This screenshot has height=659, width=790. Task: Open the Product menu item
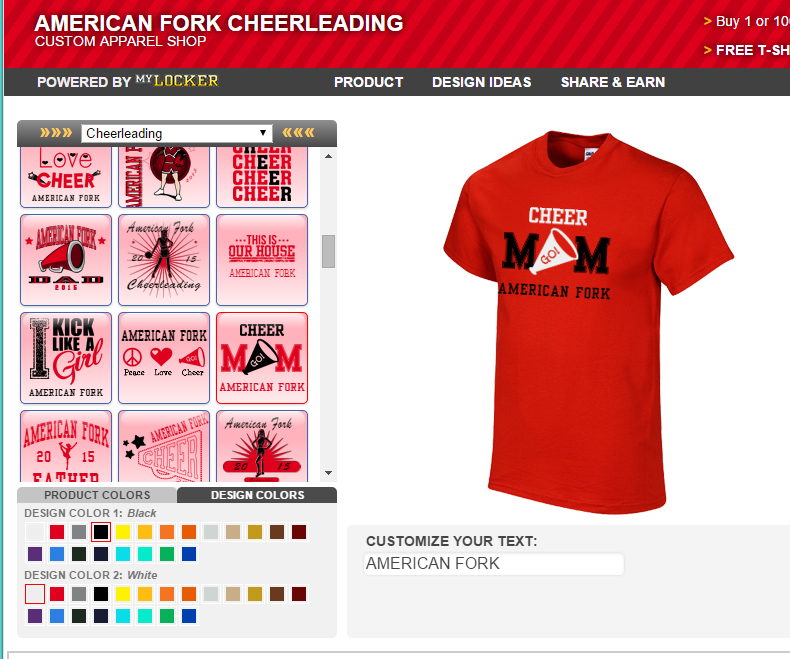coord(368,82)
